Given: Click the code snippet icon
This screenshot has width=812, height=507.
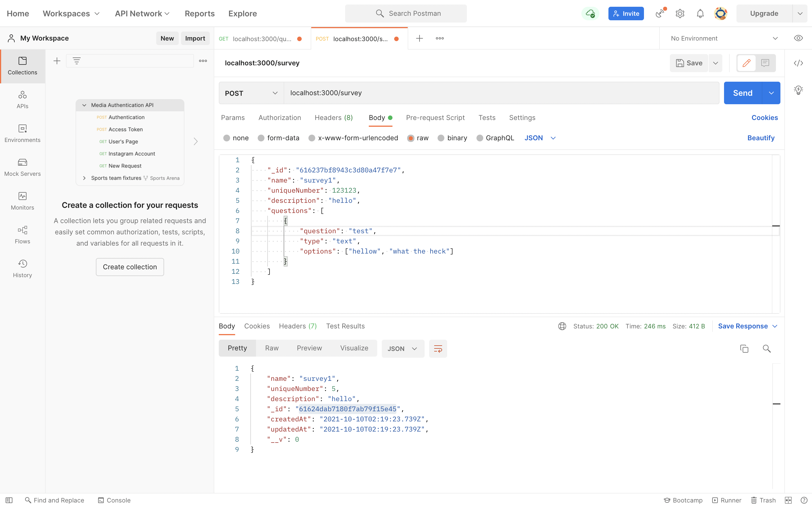Looking at the screenshot, I should [x=798, y=63].
